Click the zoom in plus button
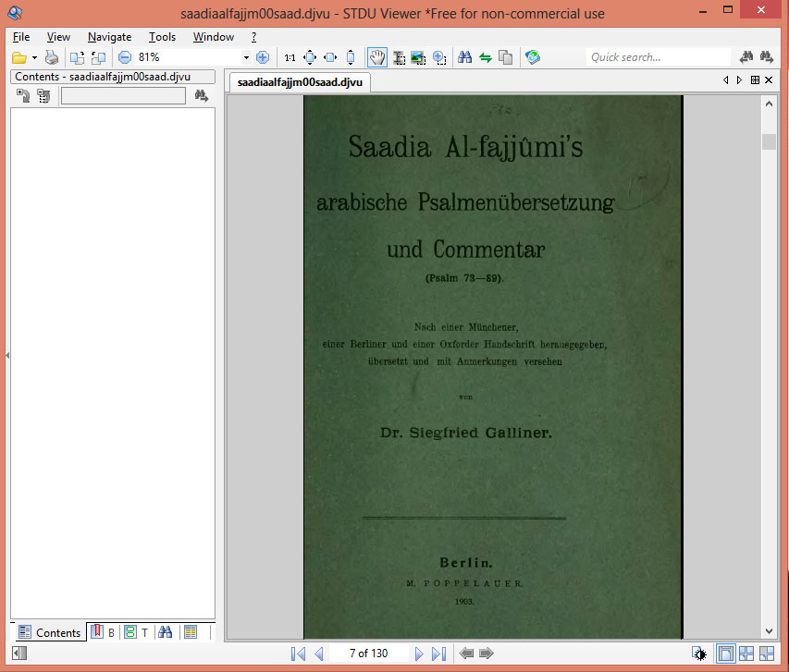 point(263,57)
